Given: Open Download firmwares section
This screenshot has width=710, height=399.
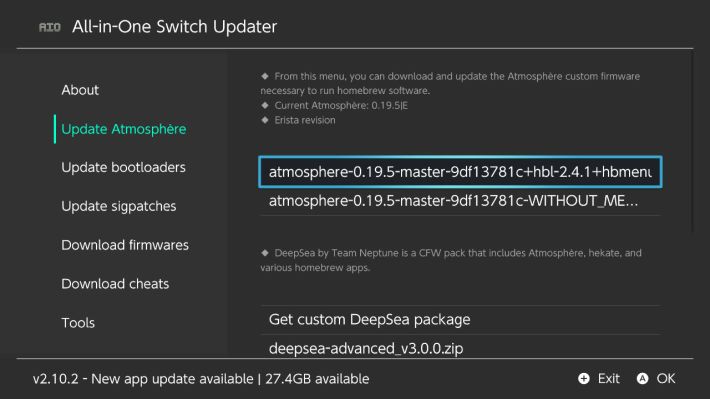Looking at the screenshot, I should [125, 245].
